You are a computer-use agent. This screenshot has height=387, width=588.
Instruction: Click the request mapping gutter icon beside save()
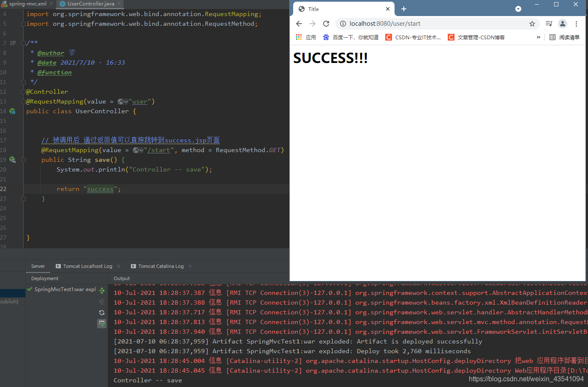click(x=12, y=160)
